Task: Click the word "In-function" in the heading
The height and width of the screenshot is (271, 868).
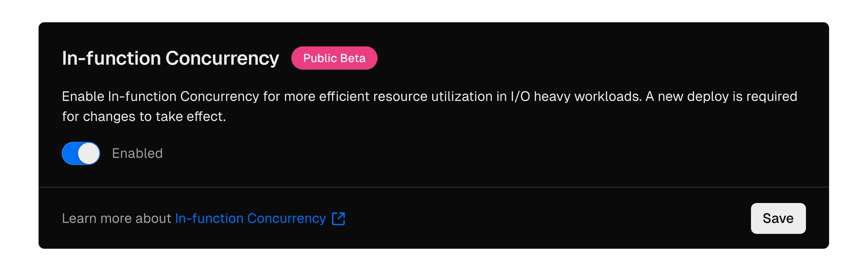Action: (111, 58)
